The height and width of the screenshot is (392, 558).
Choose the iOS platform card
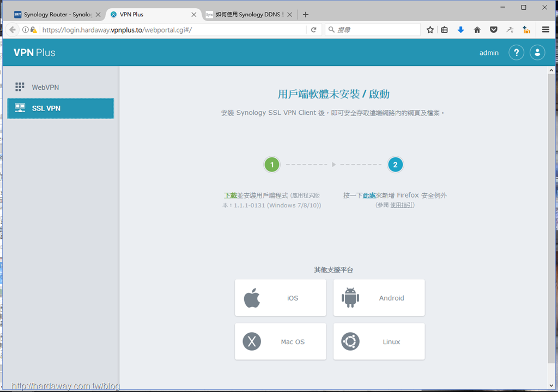pyautogui.click(x=281, y=298)
